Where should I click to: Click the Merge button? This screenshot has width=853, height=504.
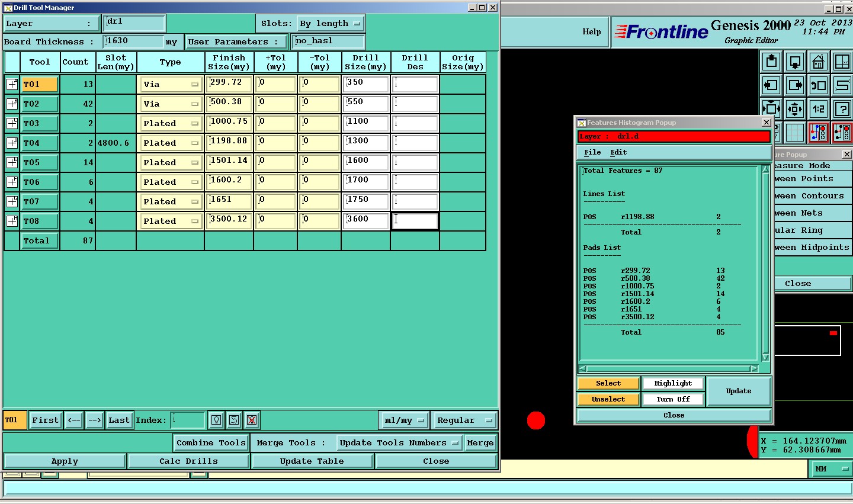click(480, 442)
